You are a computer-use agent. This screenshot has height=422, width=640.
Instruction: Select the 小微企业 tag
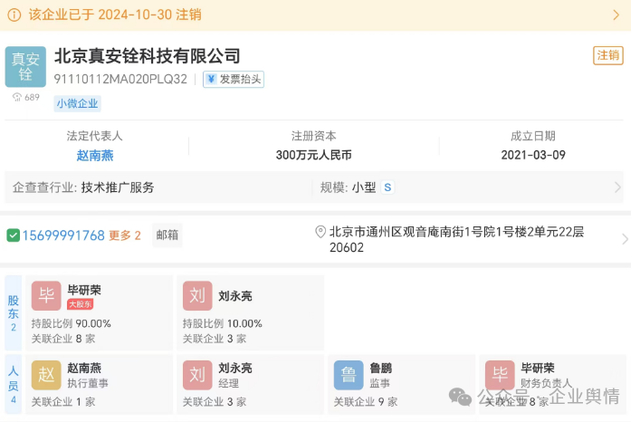tap(78, 103)
